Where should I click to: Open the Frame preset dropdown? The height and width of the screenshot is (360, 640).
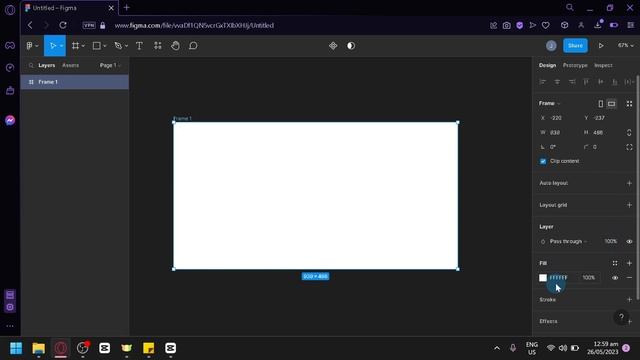(x=549, y=103)
